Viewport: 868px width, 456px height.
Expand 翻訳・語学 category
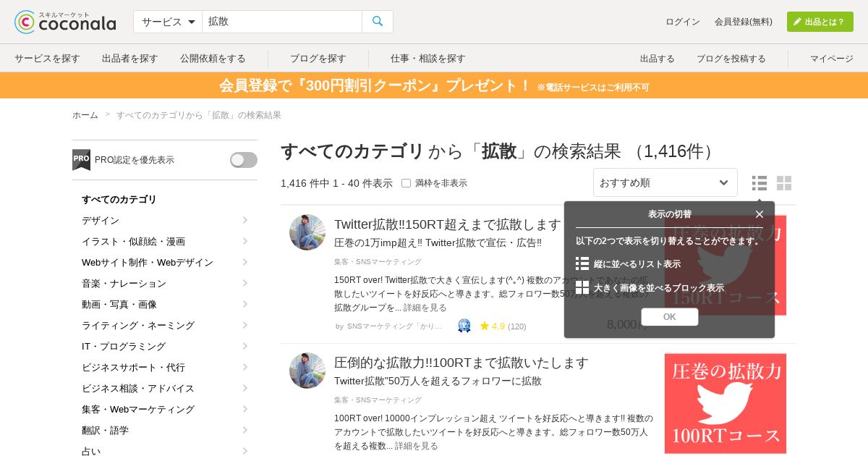(165, 430)
